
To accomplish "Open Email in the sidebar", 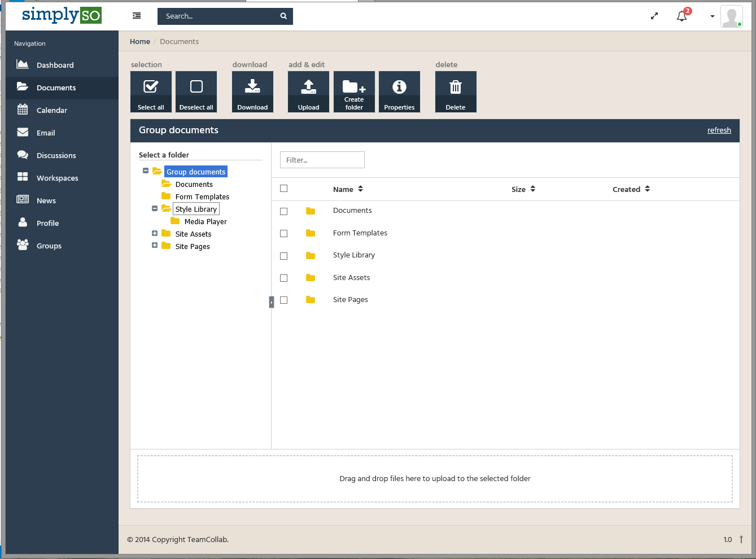I will pos(62,133).
